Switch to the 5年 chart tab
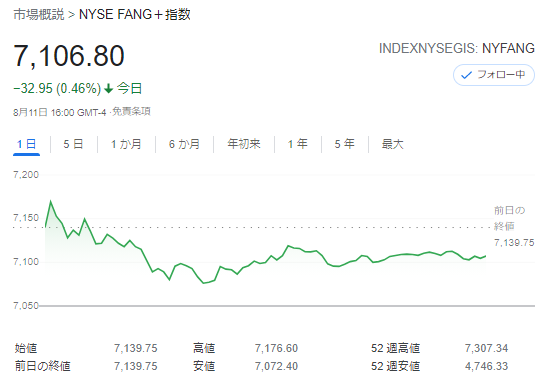Image resolution: width=548 pixels, height=386 pixels. (x=344, y=144)
